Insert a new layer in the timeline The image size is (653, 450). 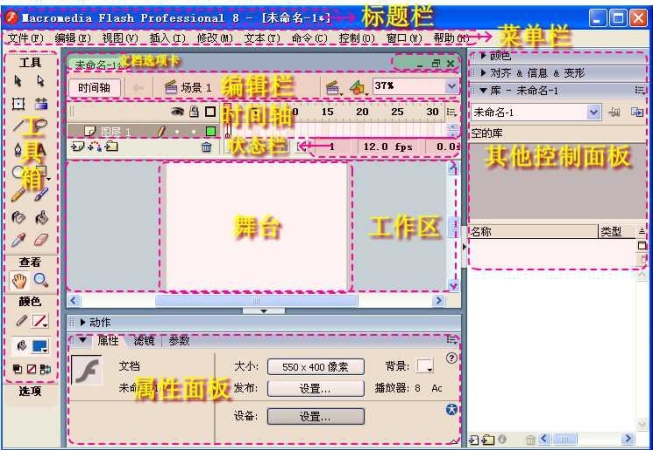(x=76, y=147)
